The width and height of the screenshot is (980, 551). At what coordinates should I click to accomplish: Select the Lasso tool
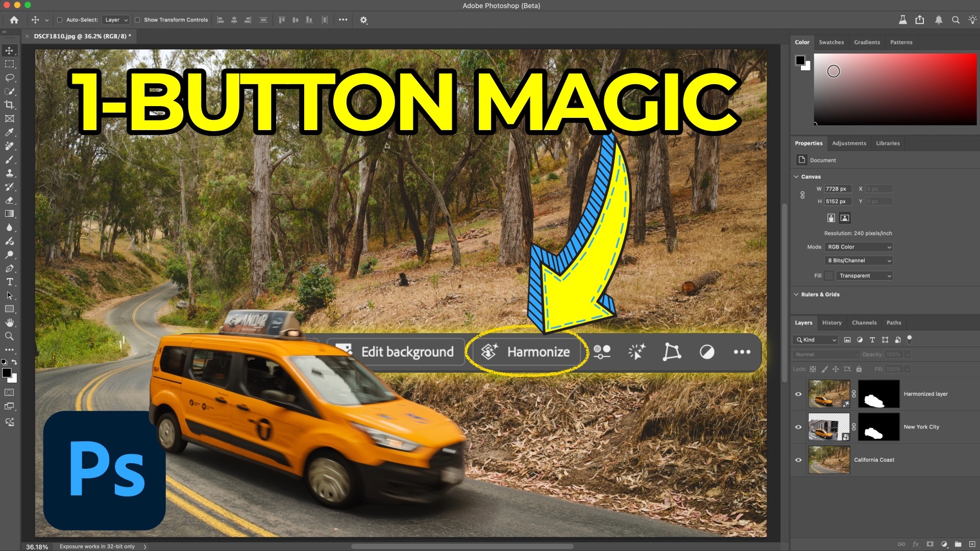pos(10,78)
